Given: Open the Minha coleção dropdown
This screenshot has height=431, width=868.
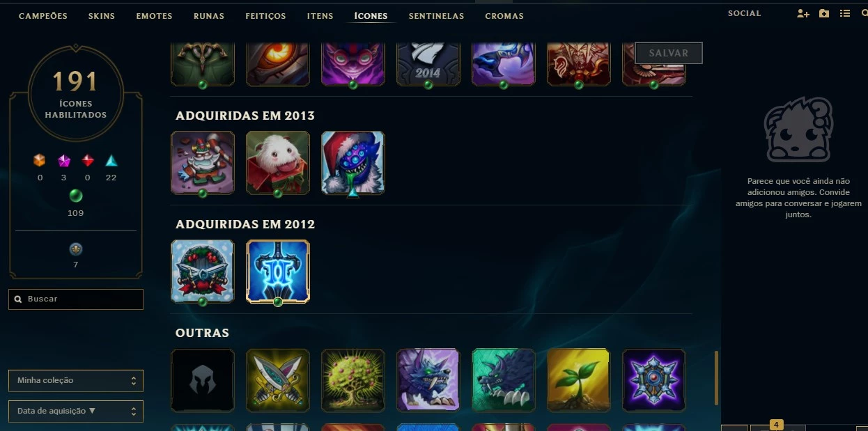Looking at the screenshot, I should (76, 381).
